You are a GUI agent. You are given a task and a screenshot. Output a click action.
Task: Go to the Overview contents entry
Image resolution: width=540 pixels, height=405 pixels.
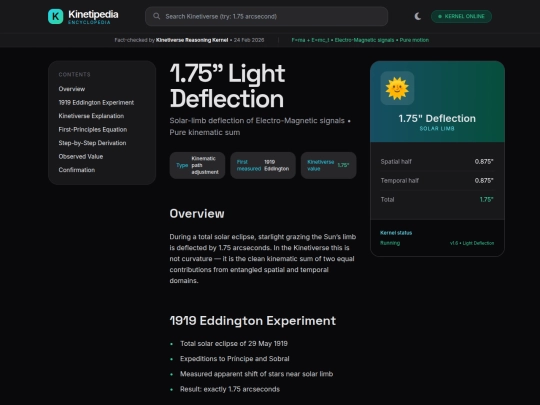click(x=72, y=89)
